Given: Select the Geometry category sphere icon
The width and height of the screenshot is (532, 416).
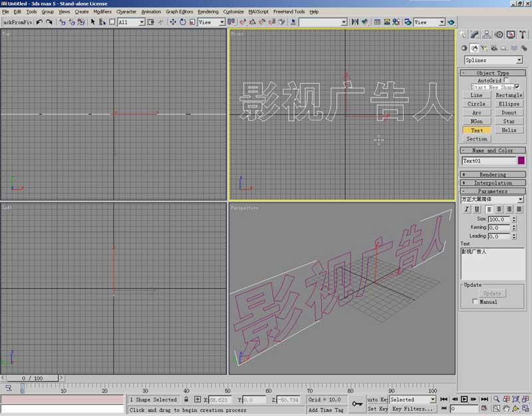Looking at the screenshot, I should (464, 48).
